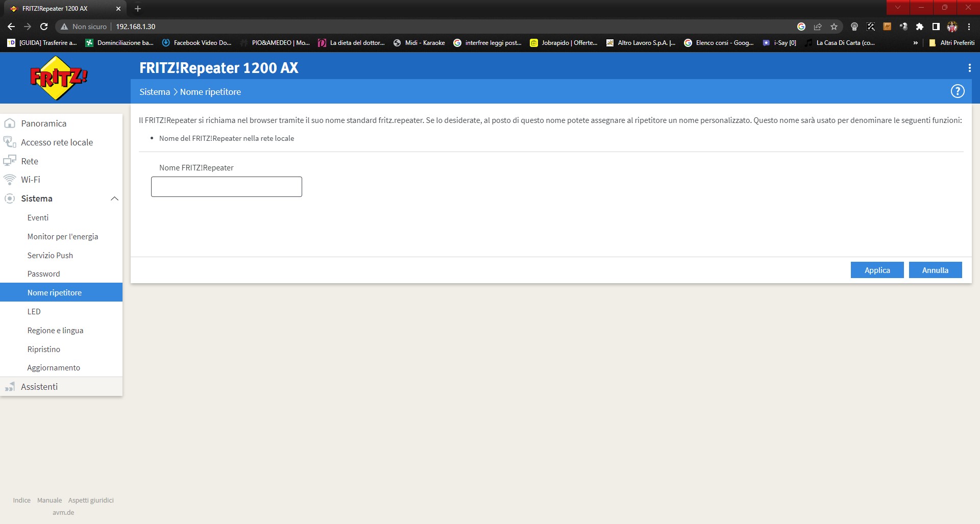This screenshot has height=524, width=980.
Task: Open the Facebook Video Do... bookmark
Action: [x=197, y=43]
